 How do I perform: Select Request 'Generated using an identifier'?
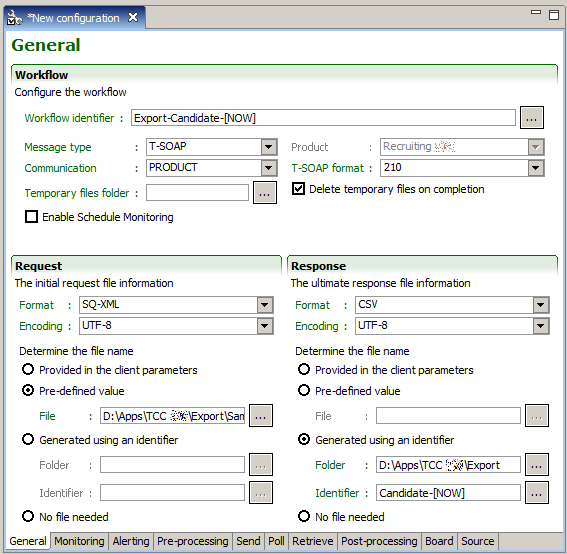(x=28, y=439)
